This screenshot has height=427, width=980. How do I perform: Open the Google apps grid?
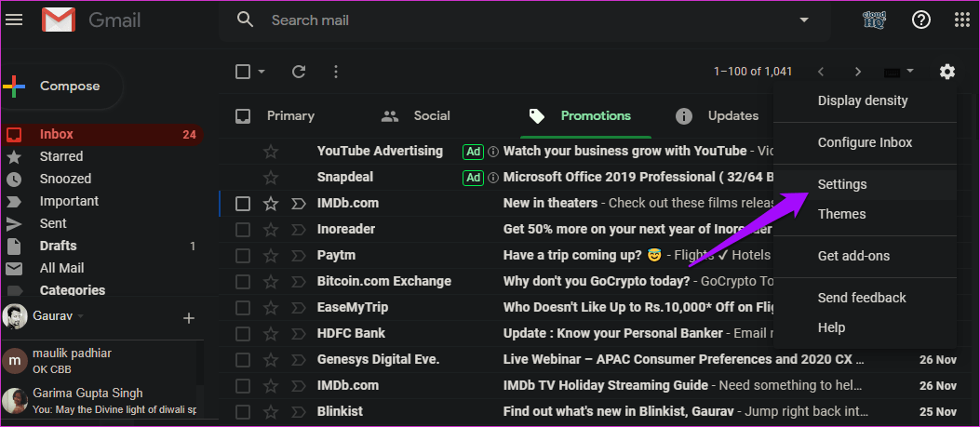[962, 20]
